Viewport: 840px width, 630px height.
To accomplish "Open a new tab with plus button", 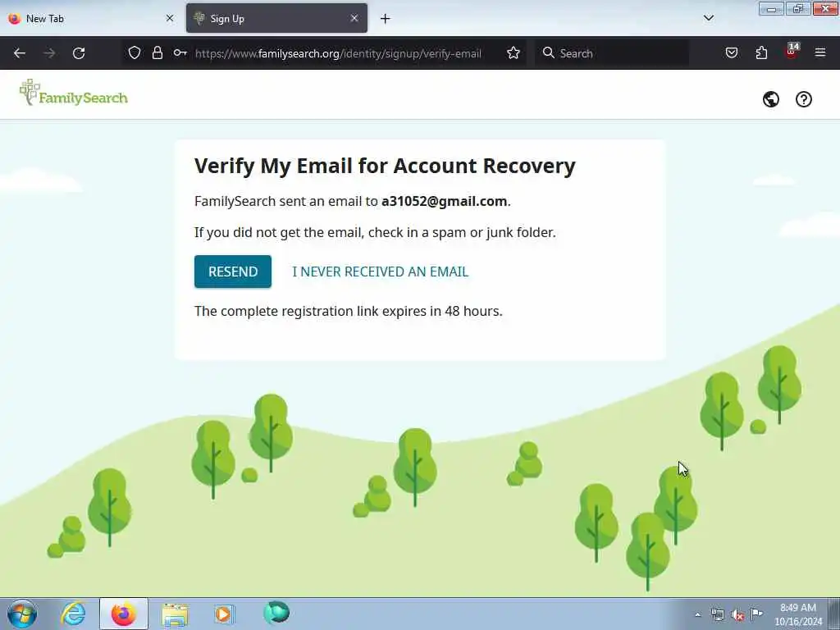I will click(386, 19).
